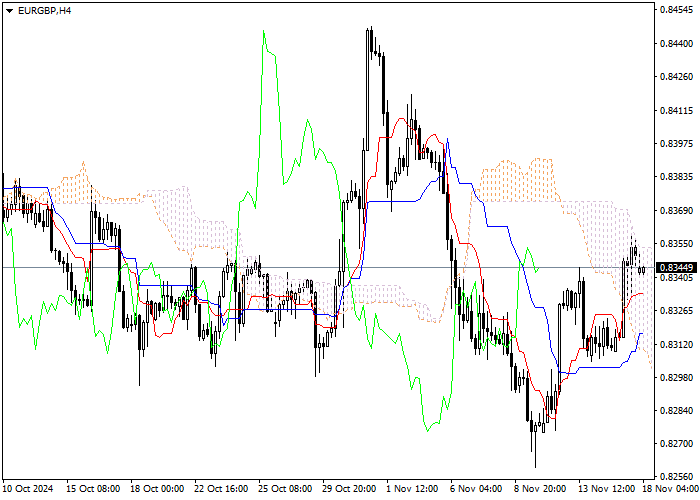Open the chart menu triangle beside EURGBP,H4

point(9,11)
